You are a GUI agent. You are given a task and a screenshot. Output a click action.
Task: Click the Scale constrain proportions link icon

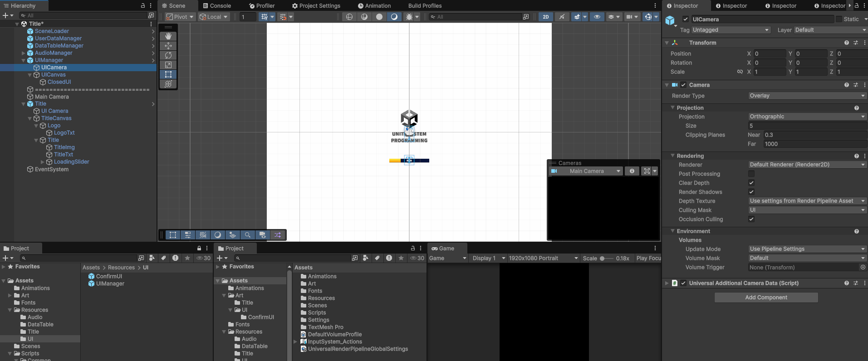[740, 72]
